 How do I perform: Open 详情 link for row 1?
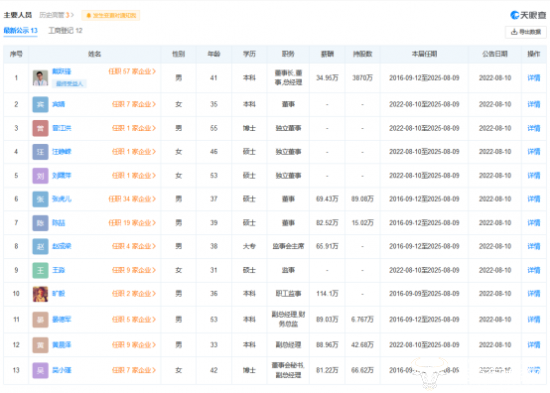[534, 78]
